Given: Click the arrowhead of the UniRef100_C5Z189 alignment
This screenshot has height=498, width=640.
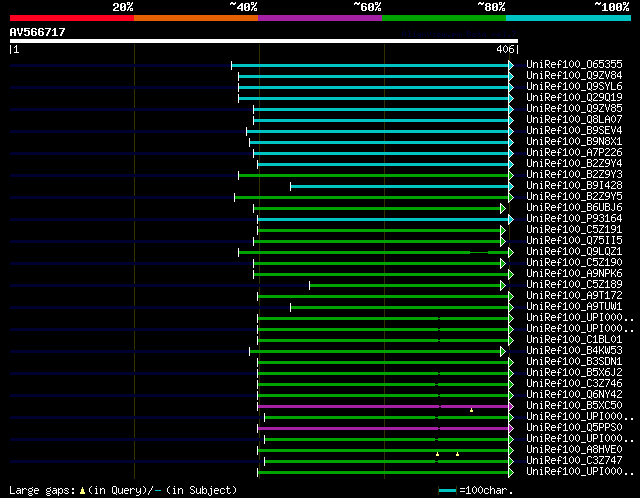Looking at the screenshot, I should (x=503, y=286).
